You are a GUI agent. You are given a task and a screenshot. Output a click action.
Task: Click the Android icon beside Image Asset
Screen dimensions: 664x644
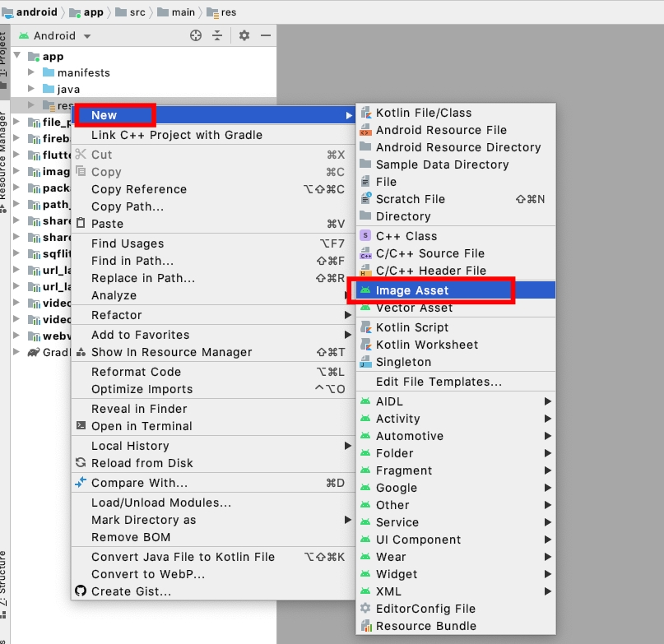pyautogui.click(x=365, y=290)
